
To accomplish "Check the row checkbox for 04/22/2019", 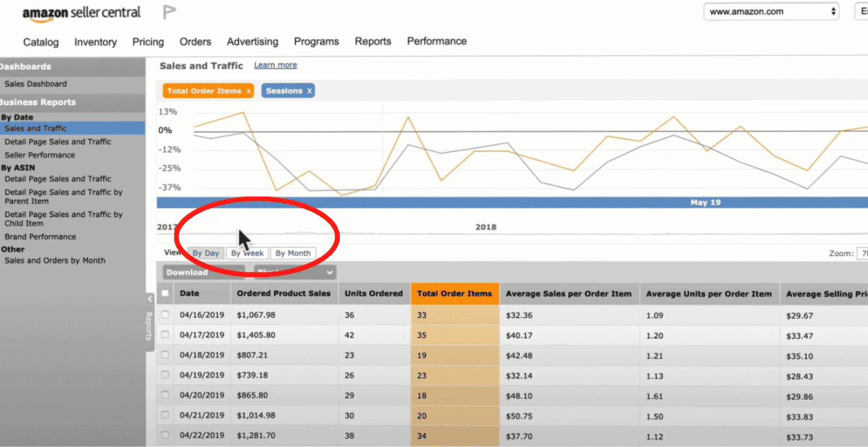I will (x=166, y=435).
